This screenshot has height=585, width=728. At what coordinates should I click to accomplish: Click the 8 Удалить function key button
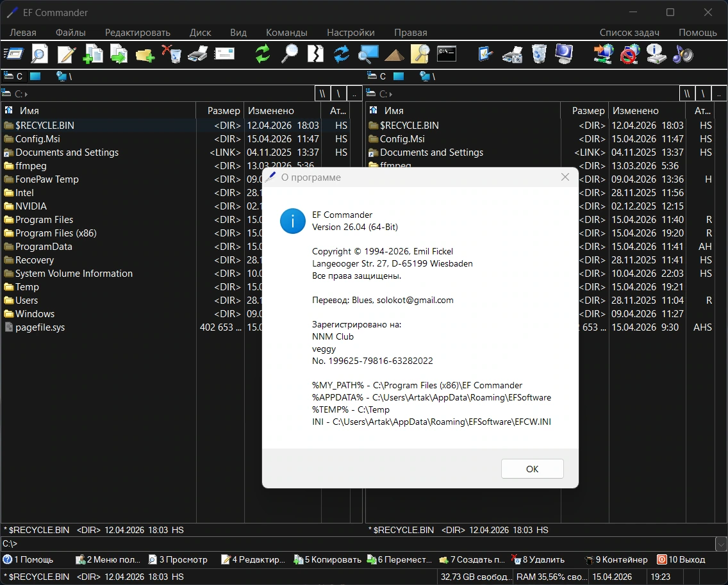coord(538,559)
